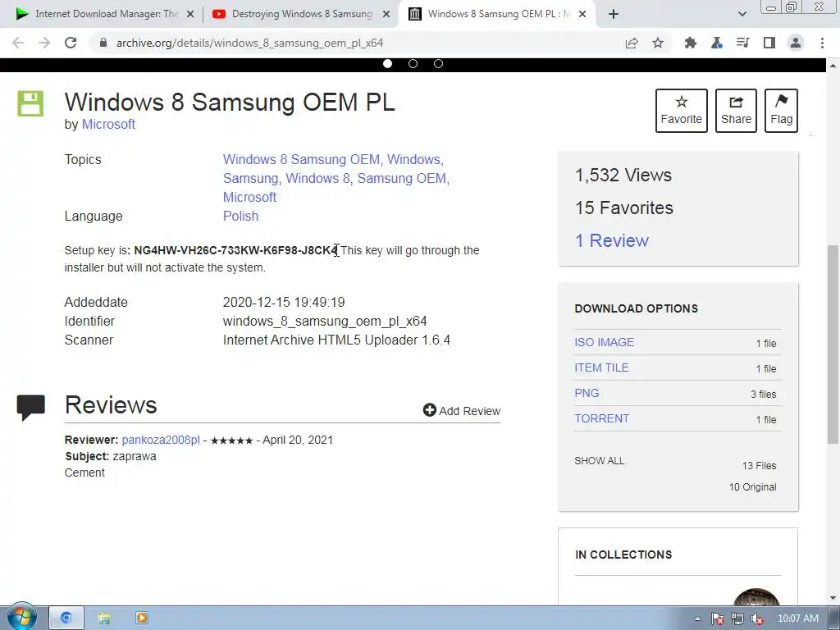Image resolution: width=840 pixels, height=630 pixels.
Task: Click the 10:07 AM clock
Action: point(797,619)
